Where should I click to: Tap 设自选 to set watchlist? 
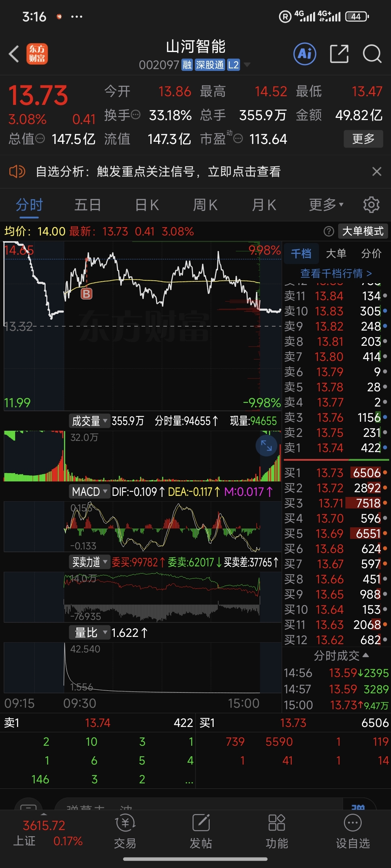[x=353, y=831]
